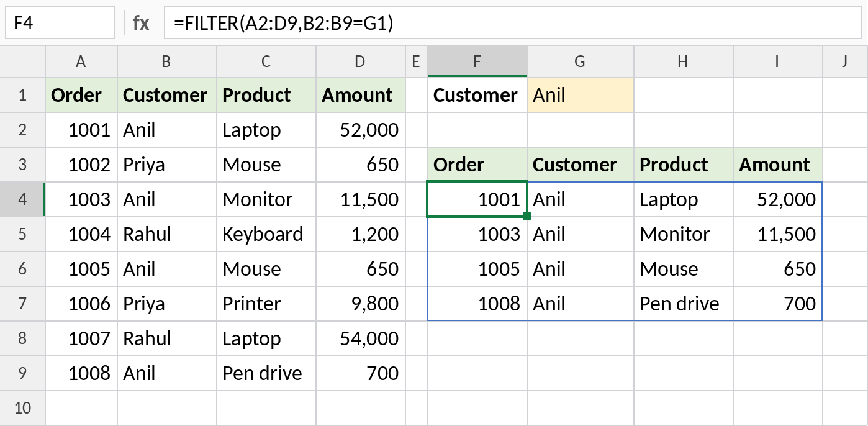Click cell D5 containing 1,200
The height and width of the screenshot is (426, 868).
click(x=361, y=234)
